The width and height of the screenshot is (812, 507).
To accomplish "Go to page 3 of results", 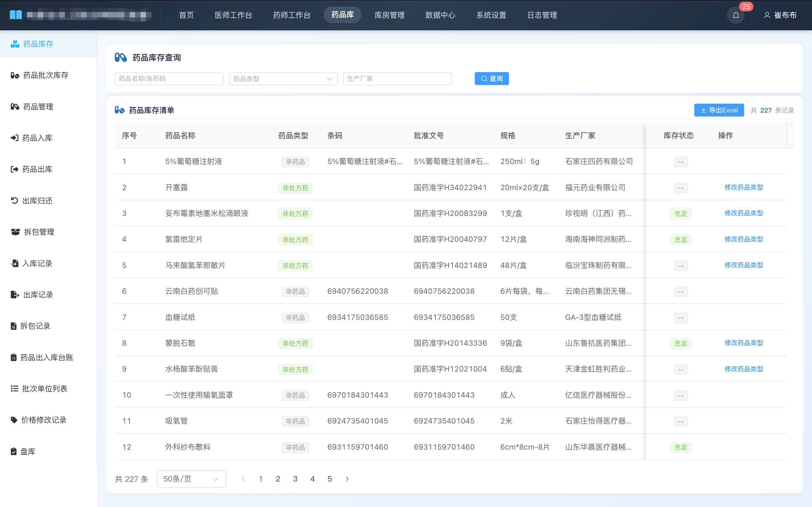I will coord(295,479).
